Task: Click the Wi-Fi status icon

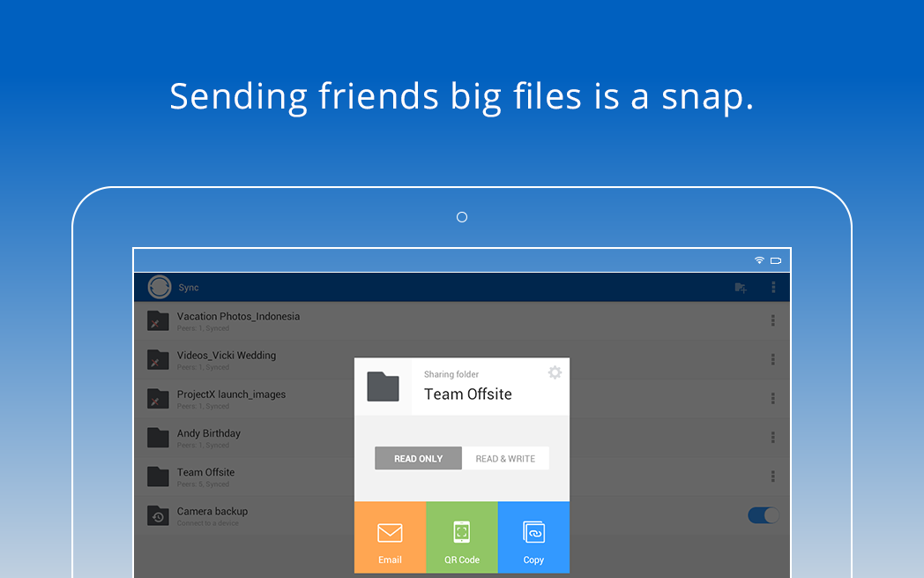Action: (759, 260)
